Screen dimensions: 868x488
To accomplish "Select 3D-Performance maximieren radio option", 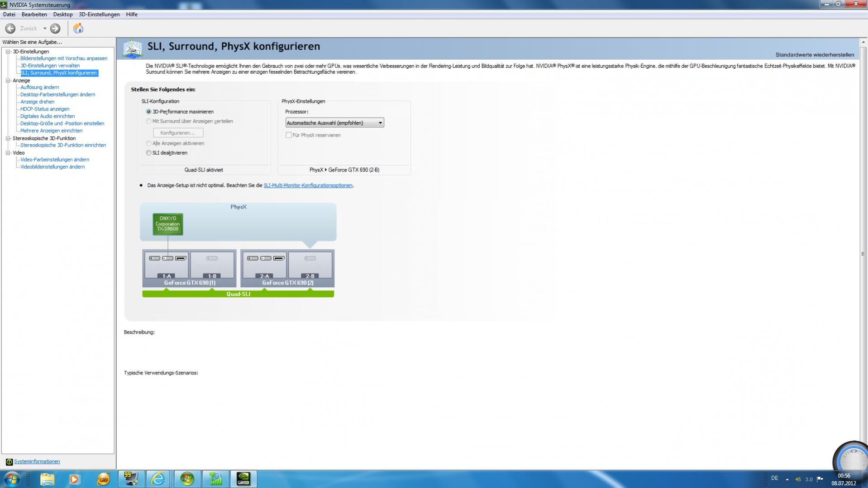I will (x=148, y=112).
